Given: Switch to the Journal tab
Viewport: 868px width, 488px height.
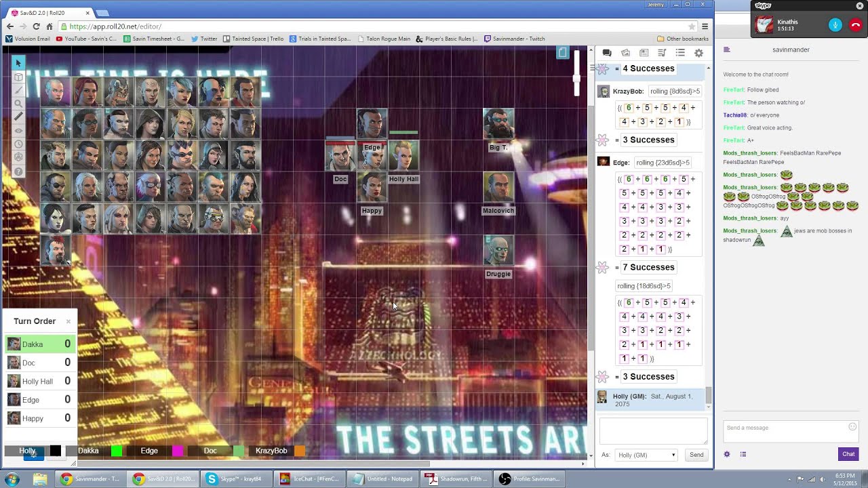Looking at the screenshot, I should click(x=644, y=53).
